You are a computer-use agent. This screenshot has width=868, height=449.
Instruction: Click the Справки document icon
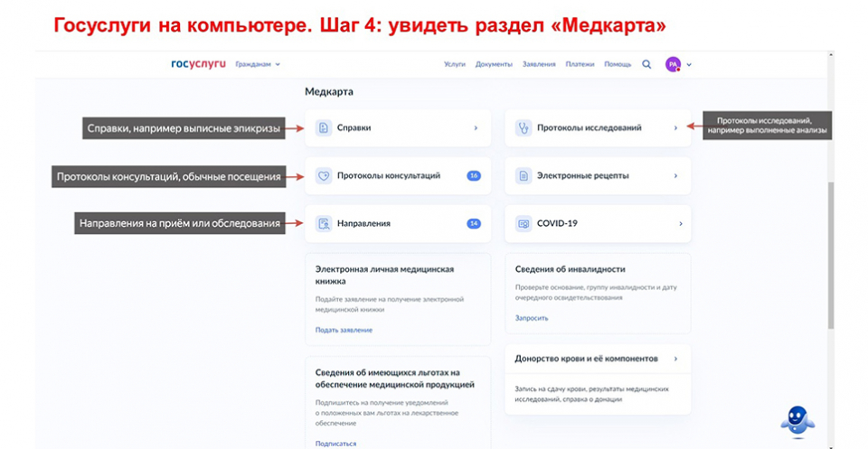point(324,128)
